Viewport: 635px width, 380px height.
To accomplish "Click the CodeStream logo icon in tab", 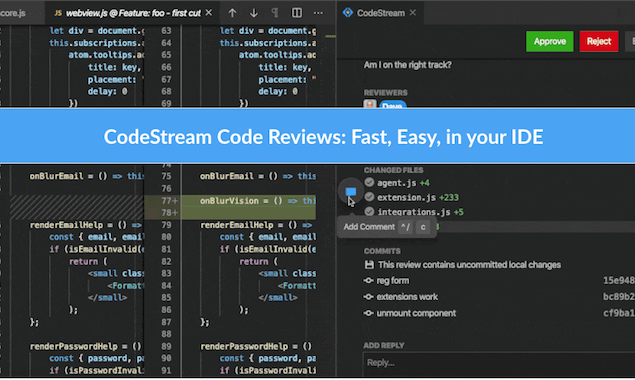I will 347,13.
